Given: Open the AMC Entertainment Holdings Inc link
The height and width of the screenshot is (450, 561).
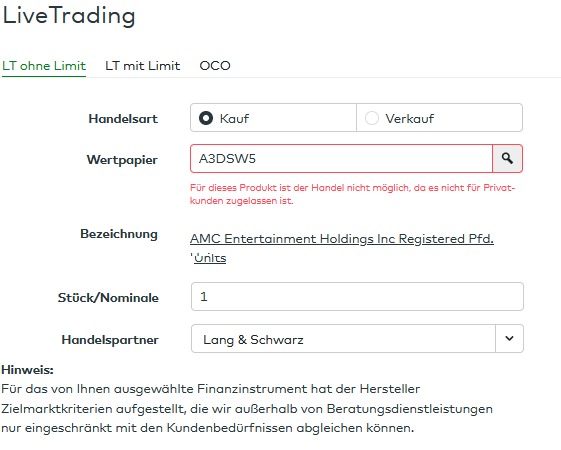Looking at the screenshot, I should click(342, 239).
